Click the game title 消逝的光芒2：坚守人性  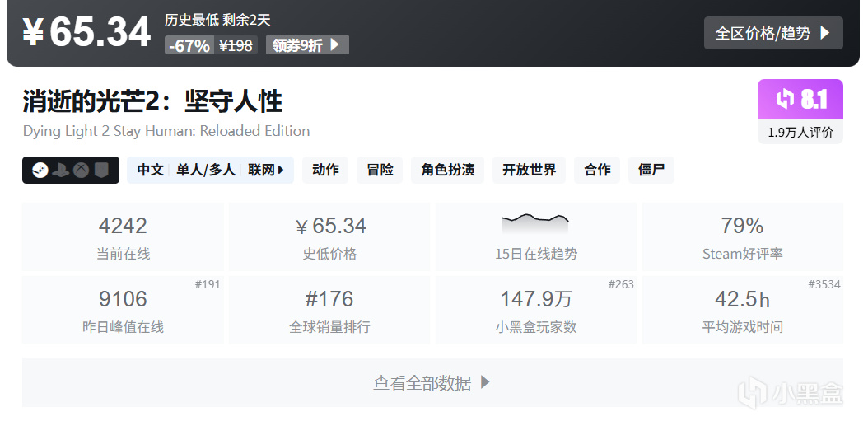point(153,102)
